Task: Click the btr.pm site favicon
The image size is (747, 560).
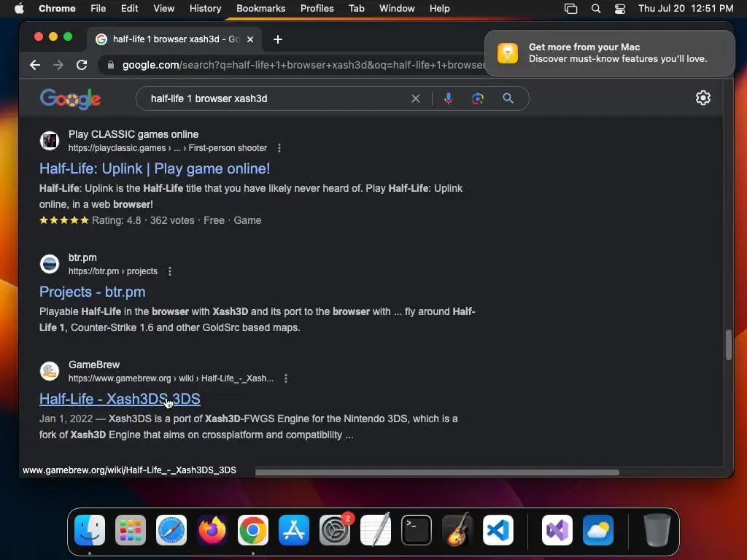Action: [x=50, y=264]
